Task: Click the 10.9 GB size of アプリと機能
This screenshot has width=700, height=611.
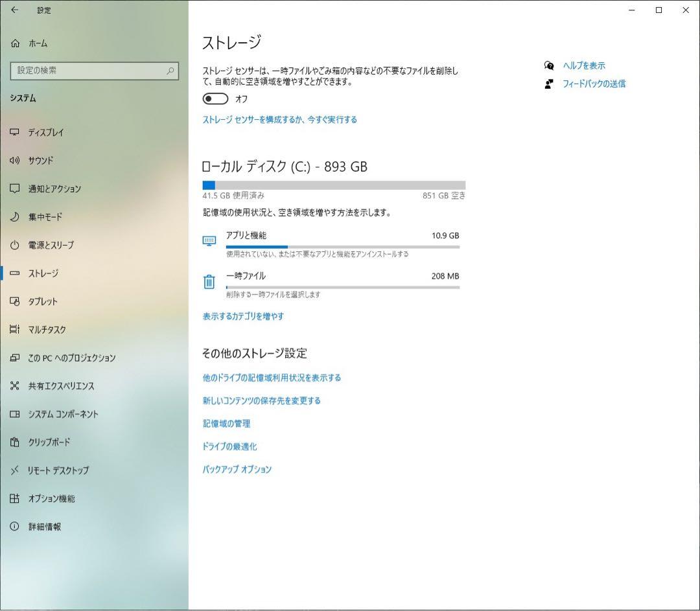Action: 445,236
